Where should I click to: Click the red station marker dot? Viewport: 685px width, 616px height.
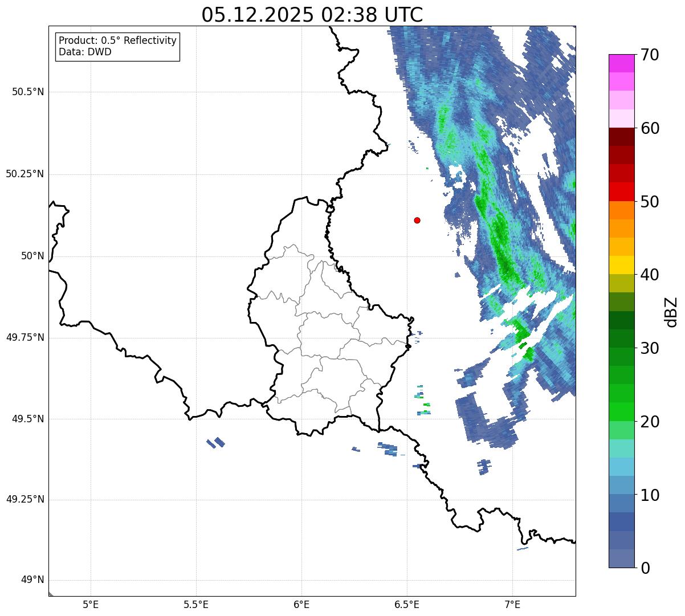(x=417, y=220)
